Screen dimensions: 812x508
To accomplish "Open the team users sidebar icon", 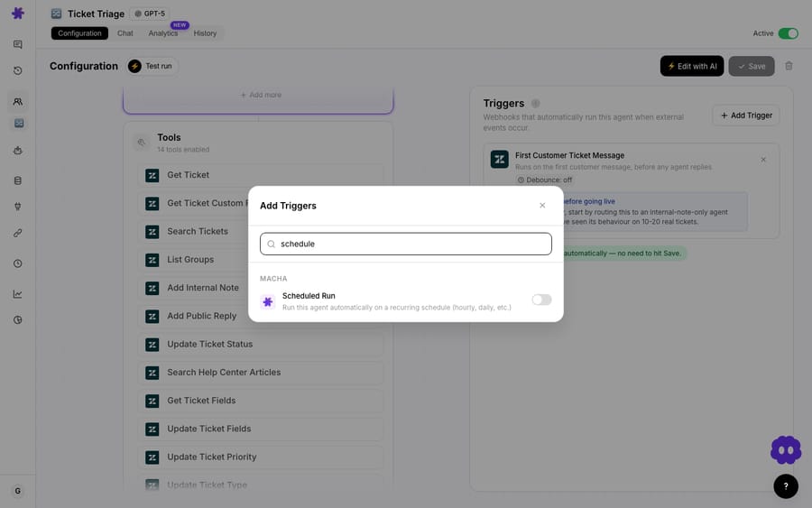I will click(18, 101).
